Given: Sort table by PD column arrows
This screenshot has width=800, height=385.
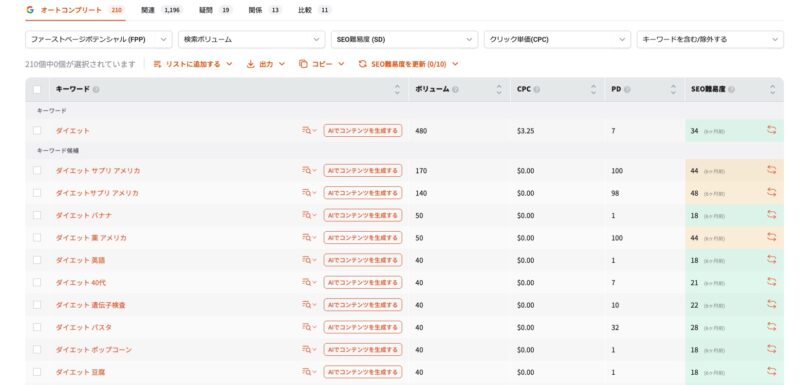Looking at the screenshot, I should click(674, 89).
